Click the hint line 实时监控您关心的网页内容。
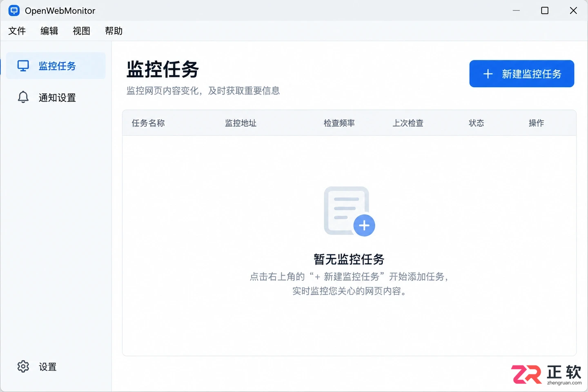This screenshot has width=588, height=392. point(349,291)
